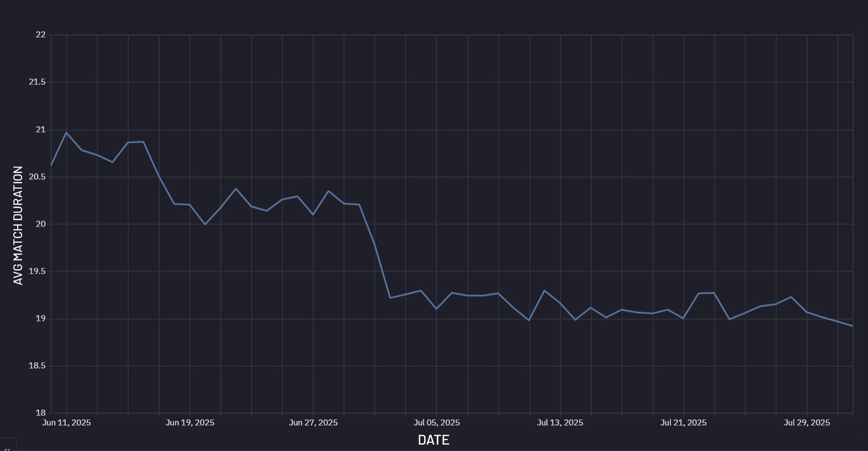The image size is (868, 451).
Task: Click the line's dip touching the 20 gridline
Action: [205, 225]
